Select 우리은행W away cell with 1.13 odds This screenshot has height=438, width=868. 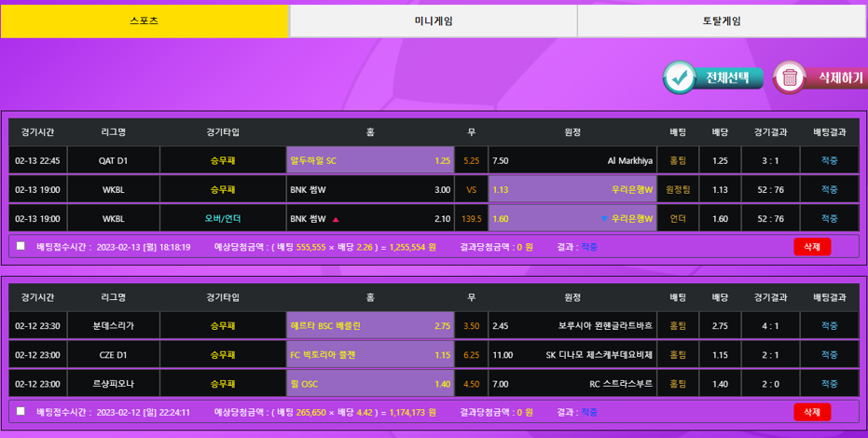(572, 190)
